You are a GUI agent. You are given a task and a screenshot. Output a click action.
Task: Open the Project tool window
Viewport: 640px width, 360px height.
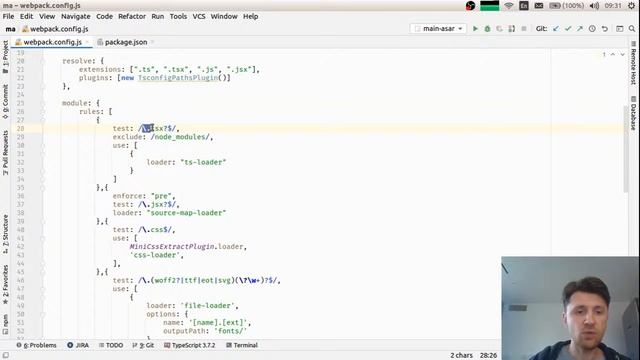(x=5, y=57)
